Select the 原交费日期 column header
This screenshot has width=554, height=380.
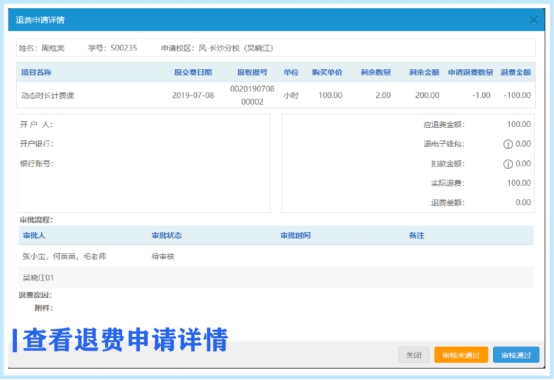tap(193, 72)
